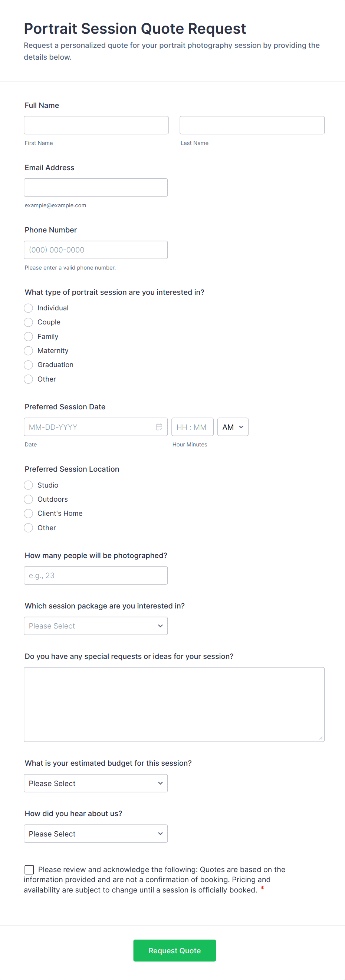Select the Individual session radio button
The width and height of the screenshot is (345, 980).
click(29, 308)
